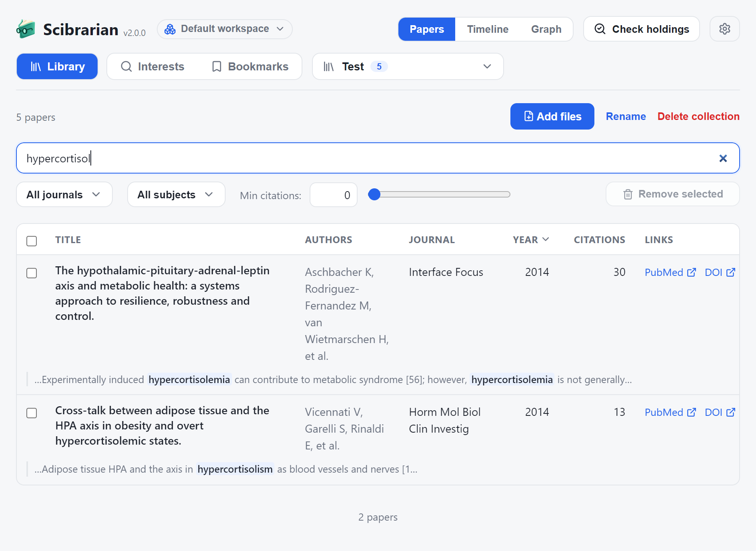This screenshot has width=756, height=551.
Task: Check the hypothalamic-pituitary-adrenal-leptin paper checkbox
Action: (x=32, y=273)
